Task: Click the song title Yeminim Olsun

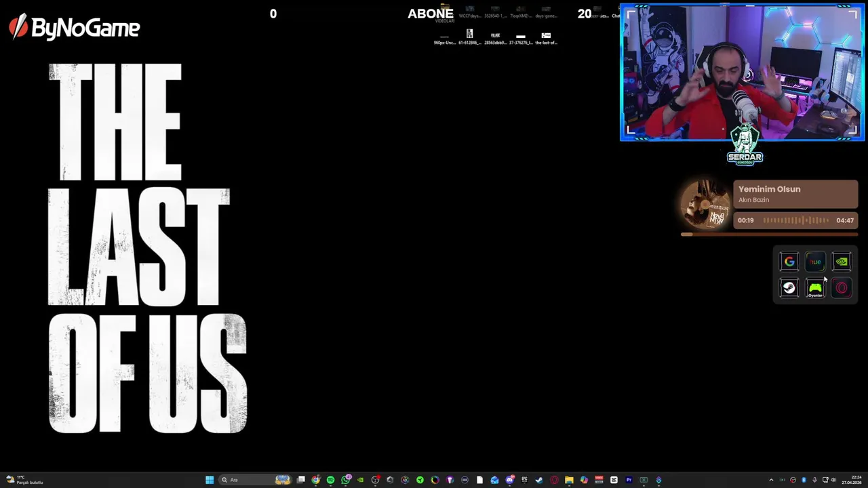Action: click(769, 189)
